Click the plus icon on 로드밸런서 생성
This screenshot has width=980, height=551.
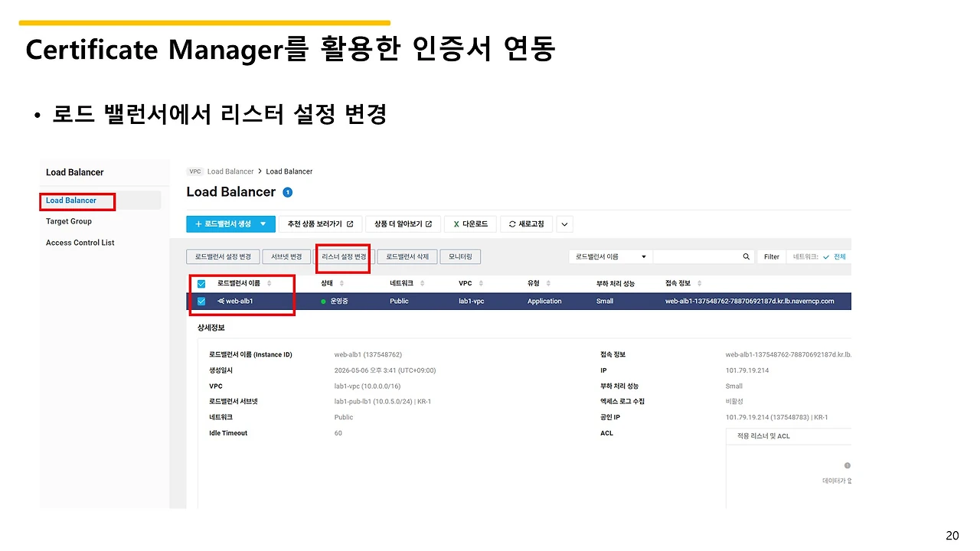198,224
